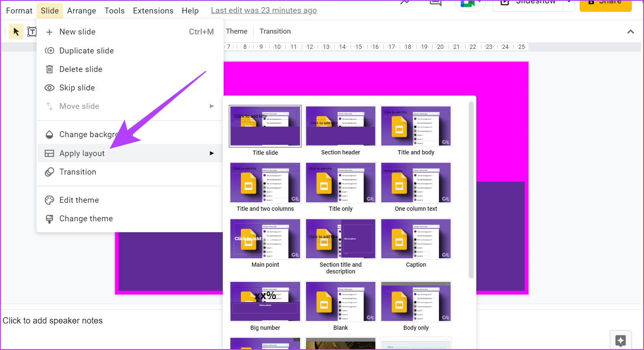Choose New slide from the menu
Screen dimensions: 644x350
click(130, 32)
